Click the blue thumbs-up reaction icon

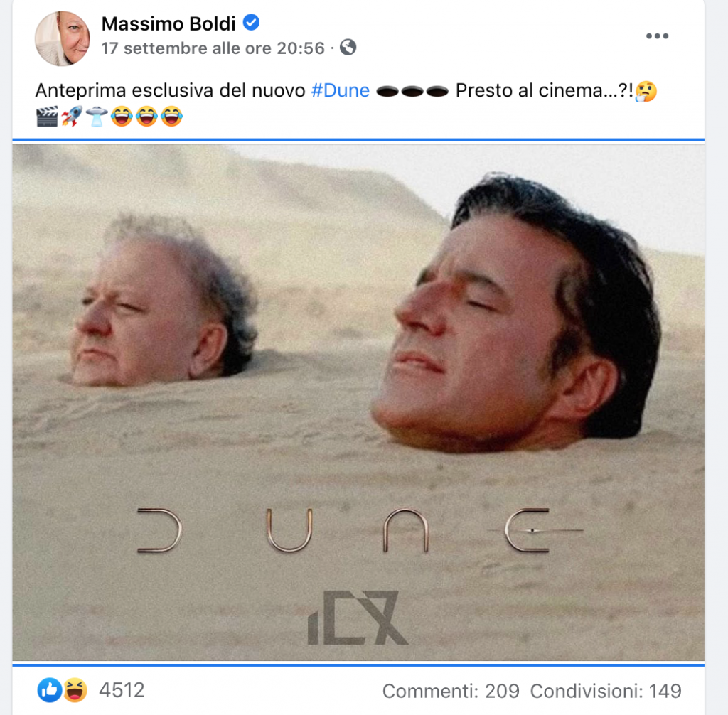(50, 690)
